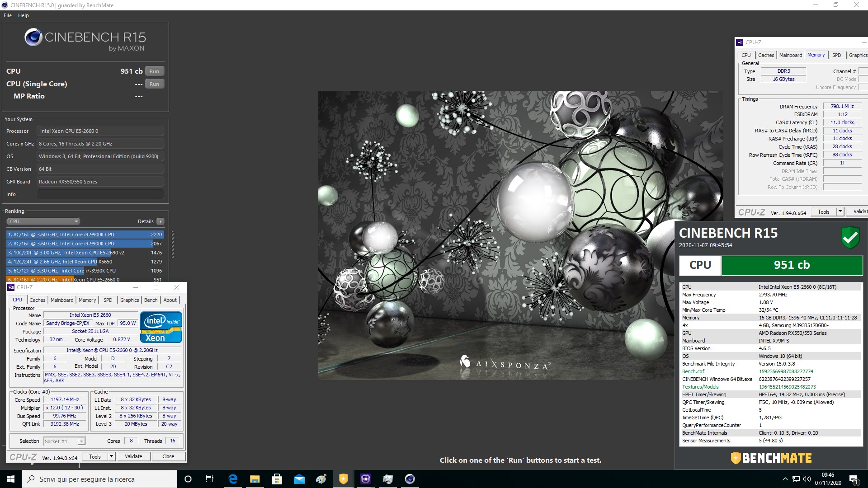Switch to Graphics tab in lower CPU-Z
868x488 pixels.
coord(130,300)
